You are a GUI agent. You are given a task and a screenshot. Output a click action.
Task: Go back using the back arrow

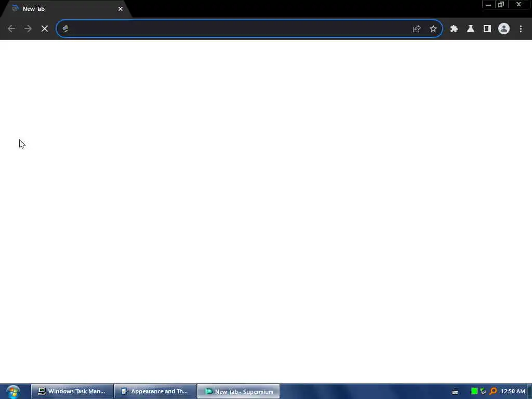point(11,29)
